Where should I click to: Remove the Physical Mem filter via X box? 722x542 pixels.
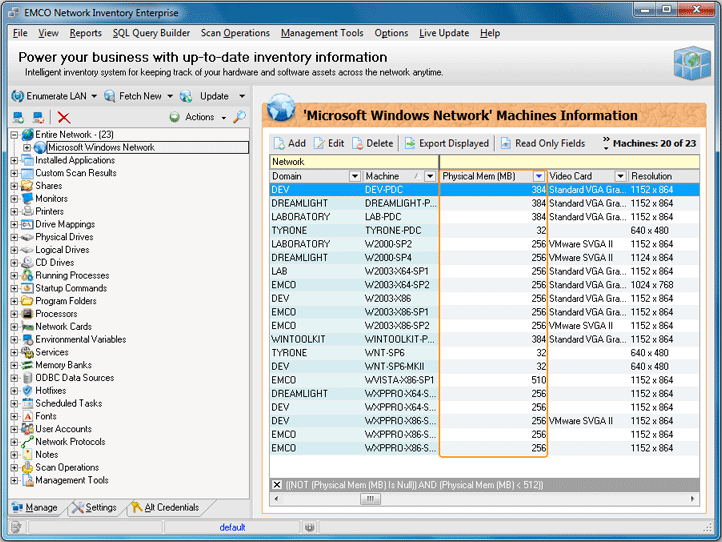tap(277, 485)
